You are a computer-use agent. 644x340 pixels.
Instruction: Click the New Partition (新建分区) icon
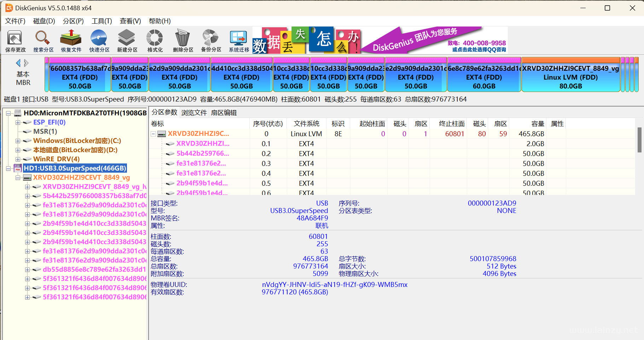tap(127, 41)
